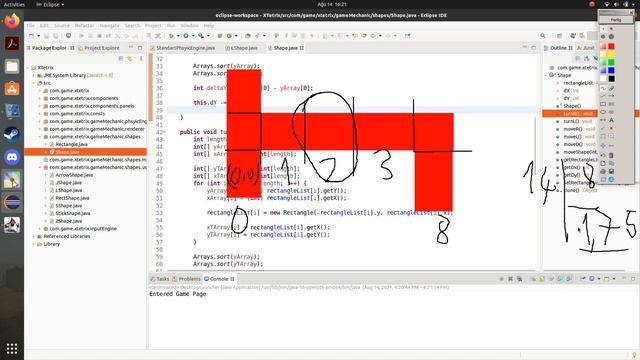
Task: Click the search magnifier icon in the toolbar
Action: pyautogui.click(x=543, y=36)
